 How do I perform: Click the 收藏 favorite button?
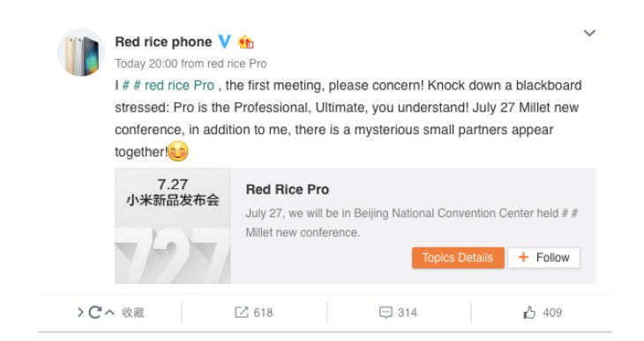[x=133, y=313]
